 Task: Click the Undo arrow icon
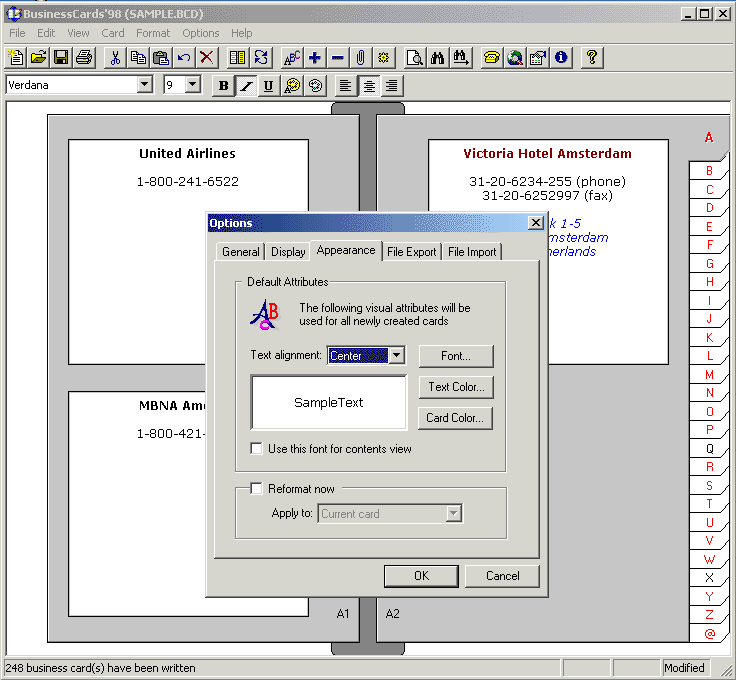184,58
